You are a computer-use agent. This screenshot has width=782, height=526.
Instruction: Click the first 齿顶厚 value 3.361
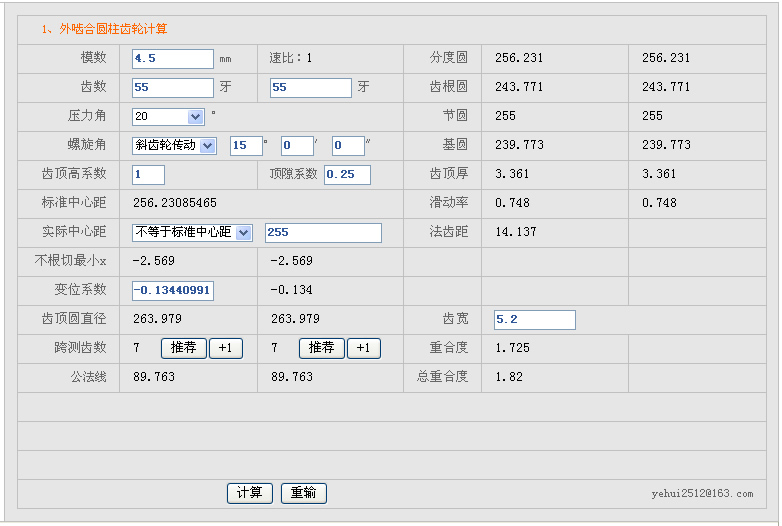[x=512, y=174]
